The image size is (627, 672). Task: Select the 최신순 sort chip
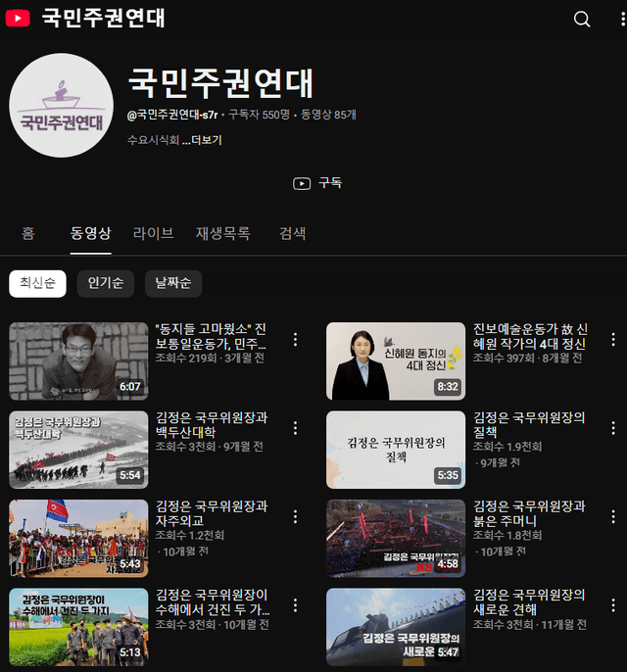[38, 283]
